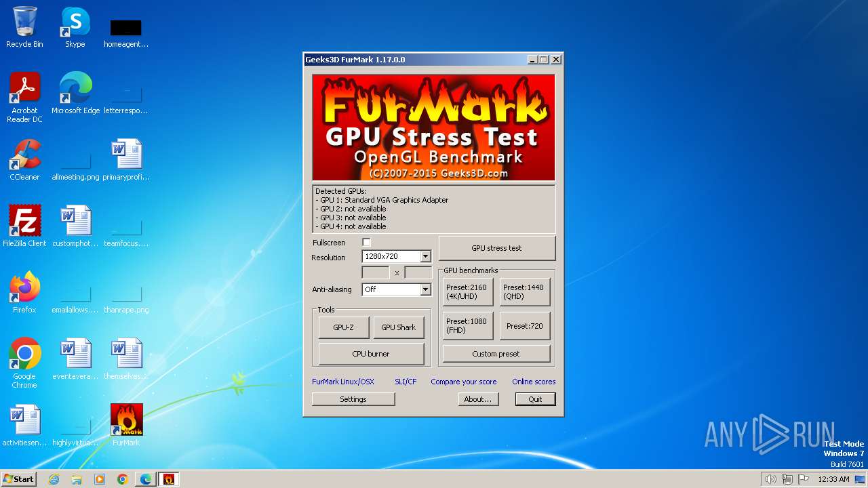868x488 pixels.
Task: Run the Preset:1080 (FHD) benchmark
Action: [x=467, y=326]
